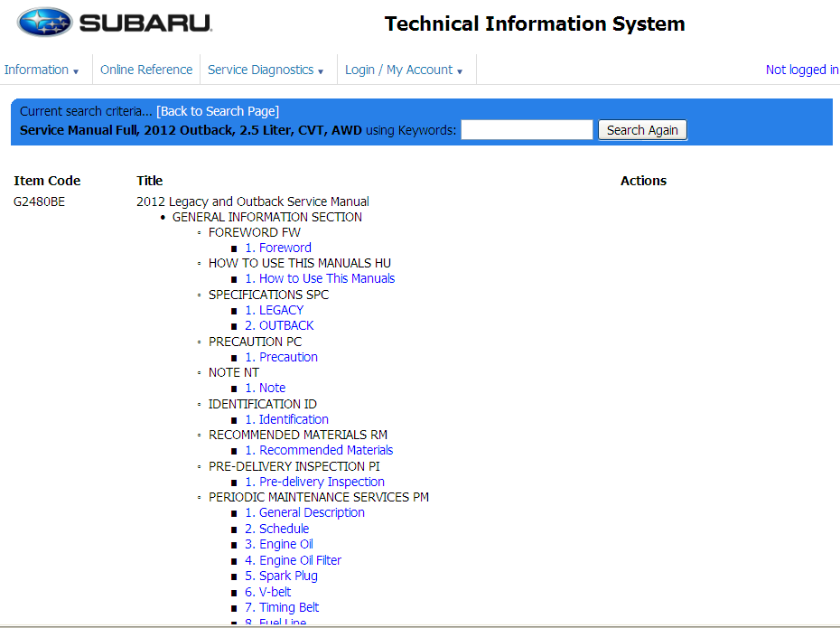Click HOW TO USE THIS MANUALS HU heading
This screenshot has height=628, width=840.
pos(300,263)
